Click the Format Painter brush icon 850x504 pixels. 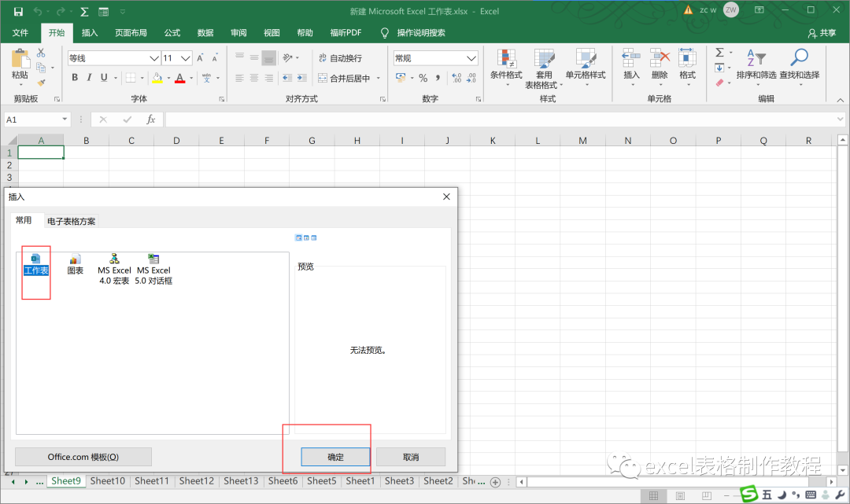pos(41,83)
